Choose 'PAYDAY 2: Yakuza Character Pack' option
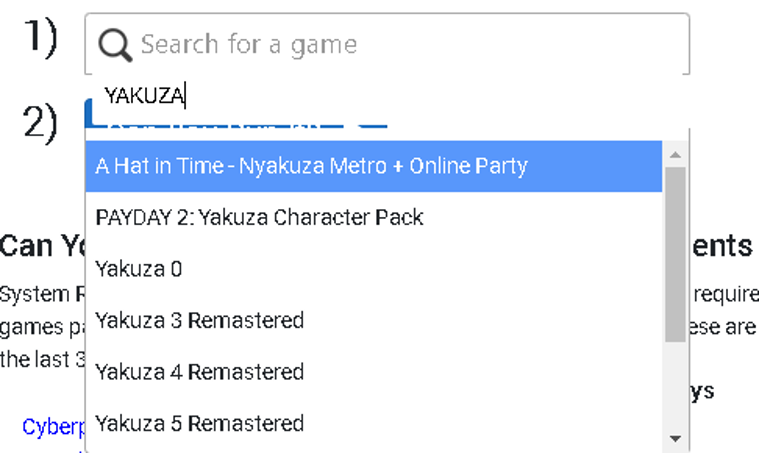The image size is (760, 454). (x=260, y=217)
